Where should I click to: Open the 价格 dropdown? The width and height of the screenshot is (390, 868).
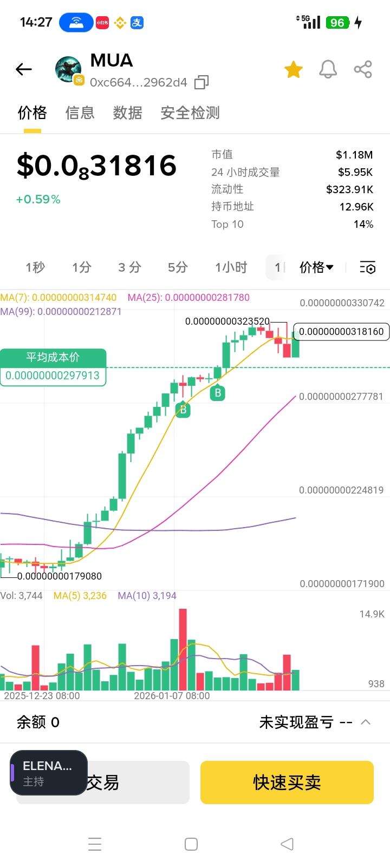[x=317, y=267]
